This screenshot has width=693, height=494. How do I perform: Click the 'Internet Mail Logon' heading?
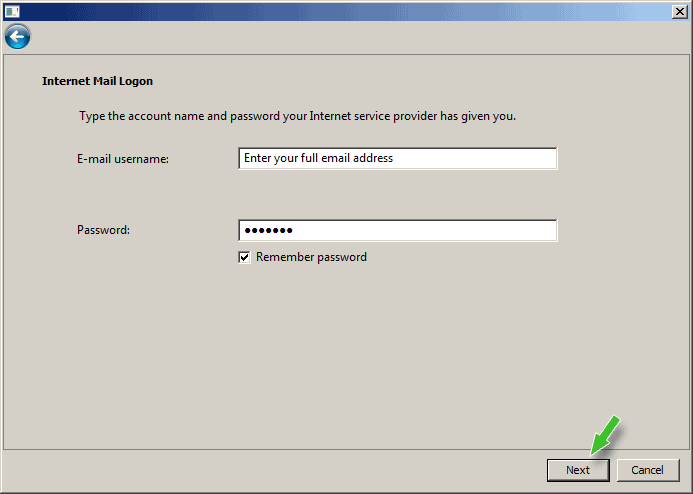97,81
